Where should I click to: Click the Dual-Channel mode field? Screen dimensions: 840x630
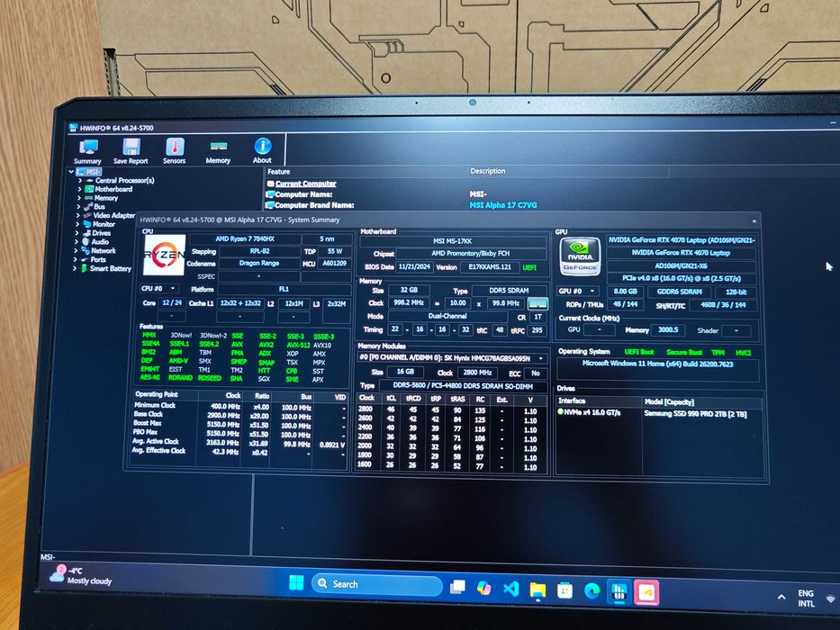447,316
